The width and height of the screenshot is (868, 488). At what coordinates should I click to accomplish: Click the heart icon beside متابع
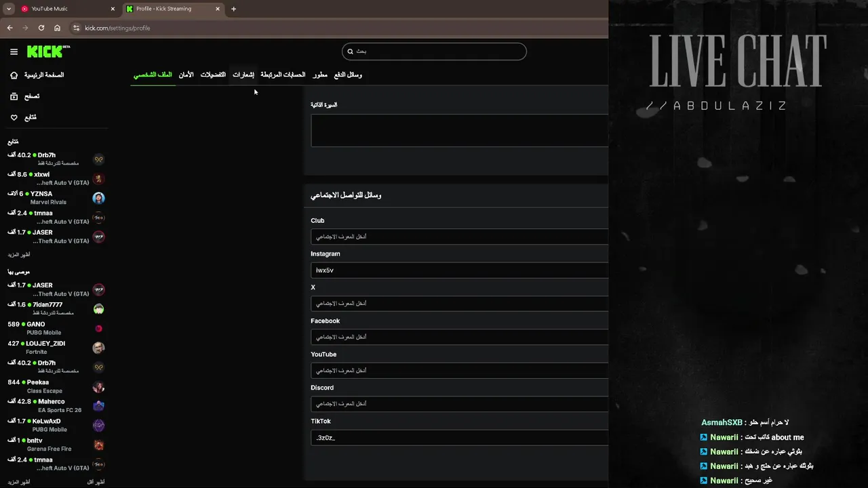tap(14, 117)
